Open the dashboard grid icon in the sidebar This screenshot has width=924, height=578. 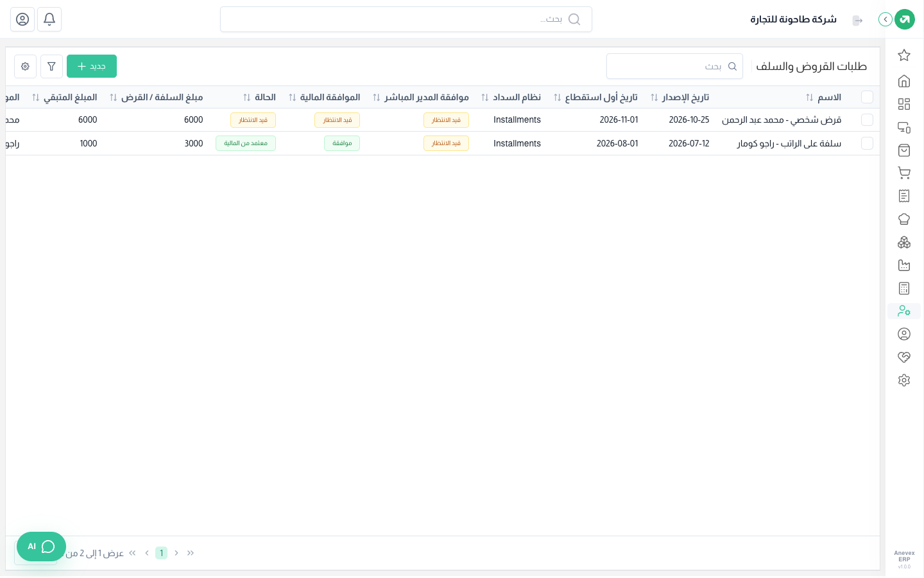tap(904, 104)
